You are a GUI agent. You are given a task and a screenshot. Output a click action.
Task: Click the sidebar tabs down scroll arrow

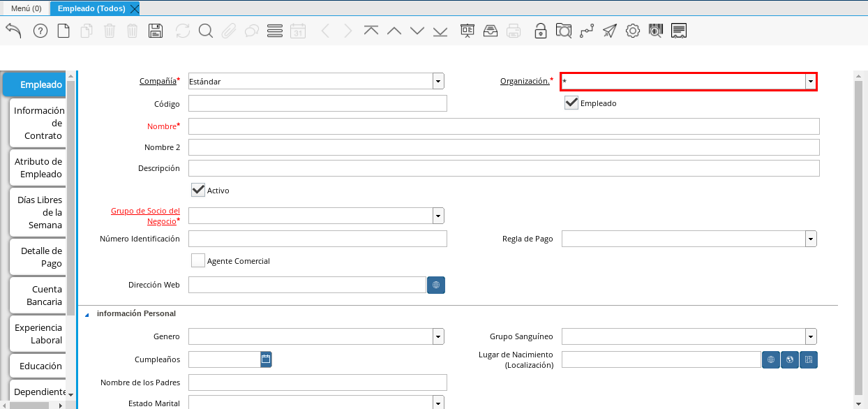pos(70,395)
